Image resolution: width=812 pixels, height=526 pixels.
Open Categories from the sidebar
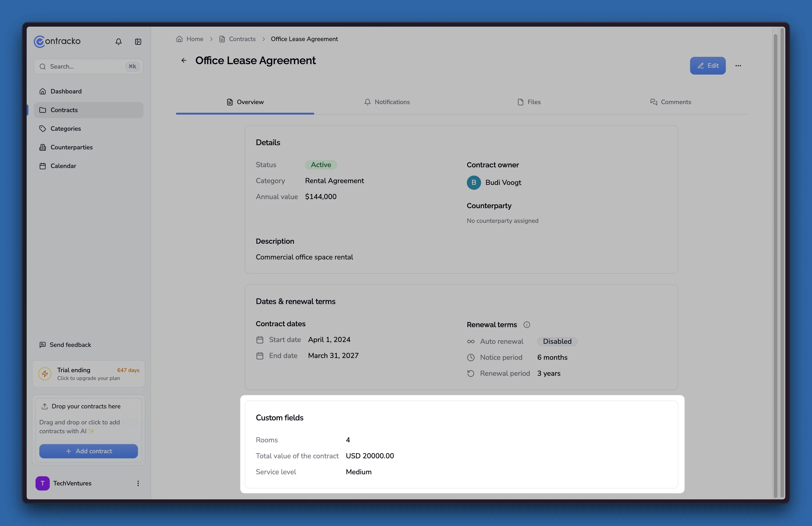(66, 129)
